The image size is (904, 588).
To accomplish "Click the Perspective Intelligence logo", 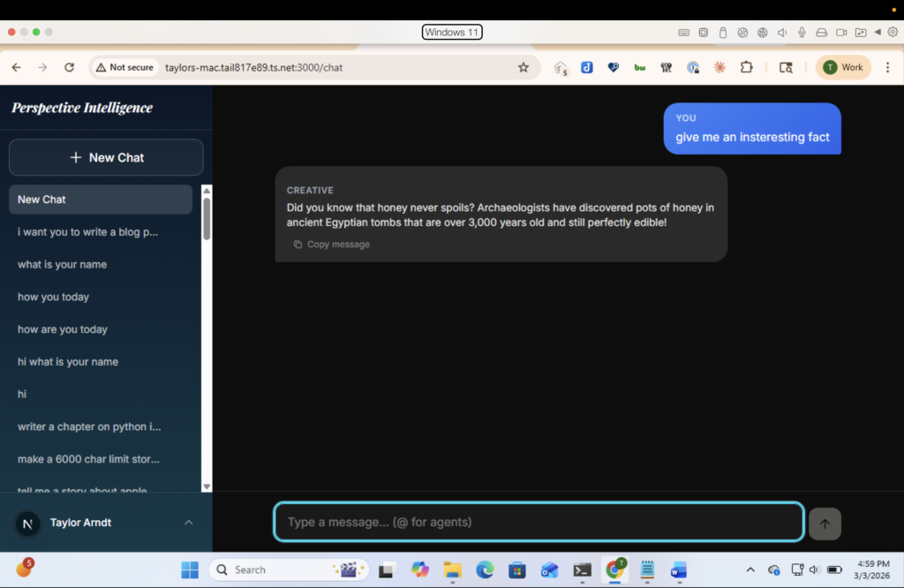I will (x=82, y=108).
